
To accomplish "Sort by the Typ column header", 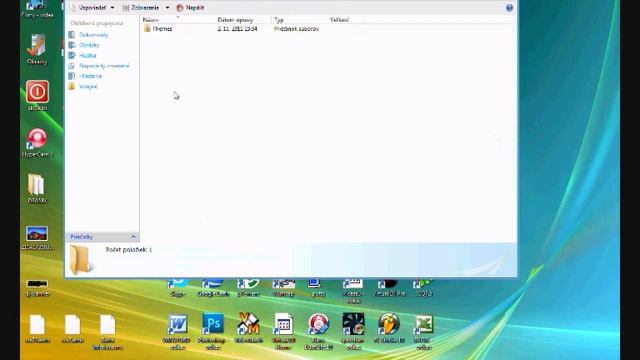I will (279, 20).
